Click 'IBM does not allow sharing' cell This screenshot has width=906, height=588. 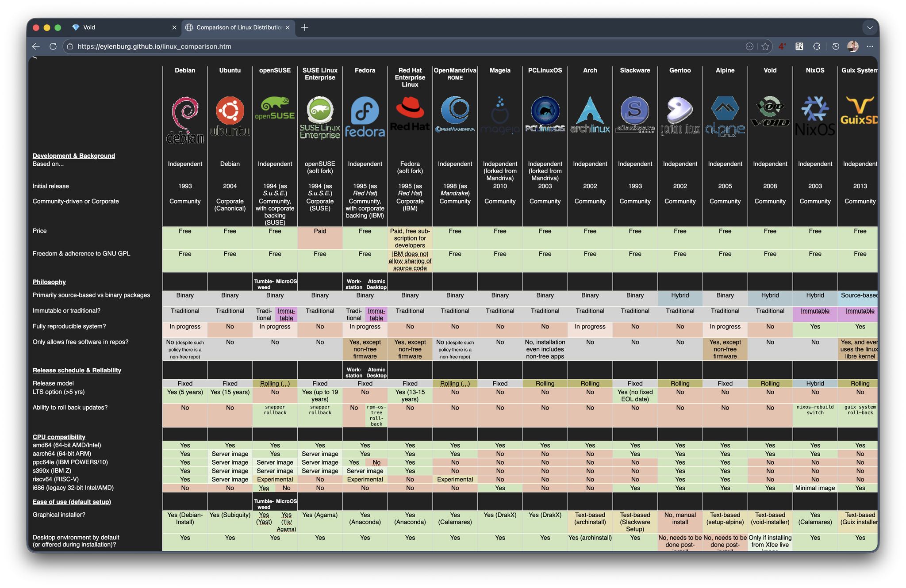coord(410,261)
